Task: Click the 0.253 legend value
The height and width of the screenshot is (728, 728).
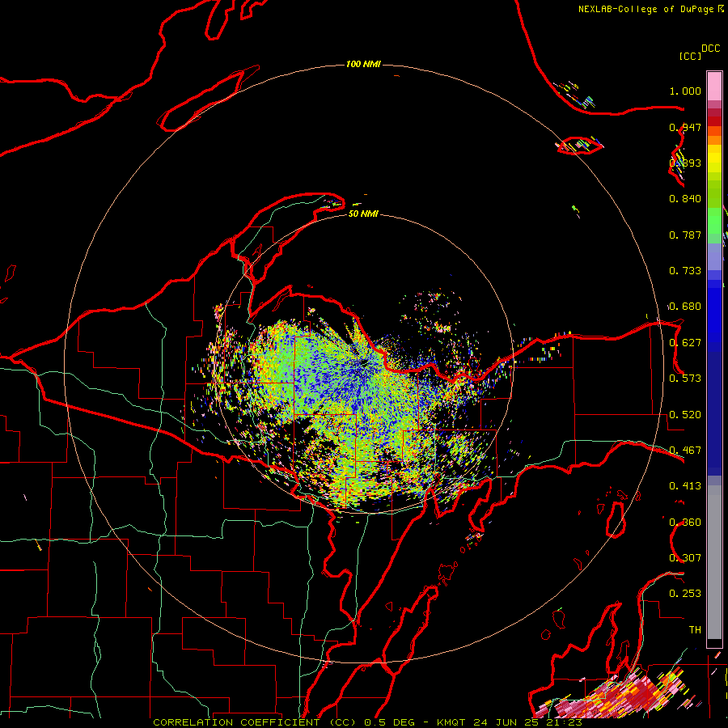Action: click(685, 594)
